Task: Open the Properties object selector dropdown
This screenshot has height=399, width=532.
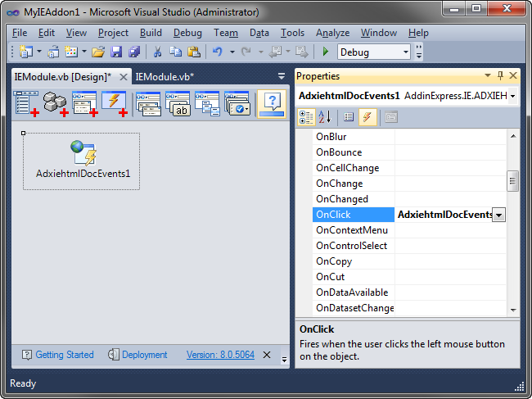Action: tap(512, 96)
